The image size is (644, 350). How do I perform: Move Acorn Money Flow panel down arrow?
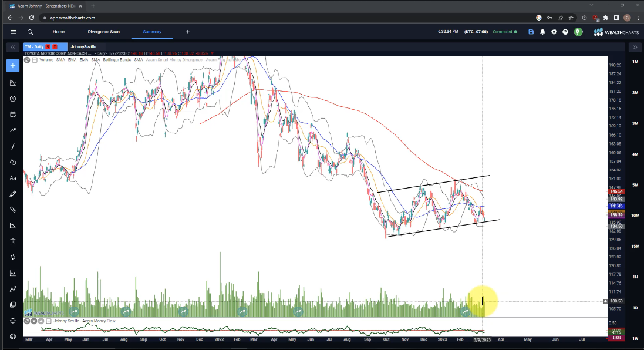coord(34,321)
